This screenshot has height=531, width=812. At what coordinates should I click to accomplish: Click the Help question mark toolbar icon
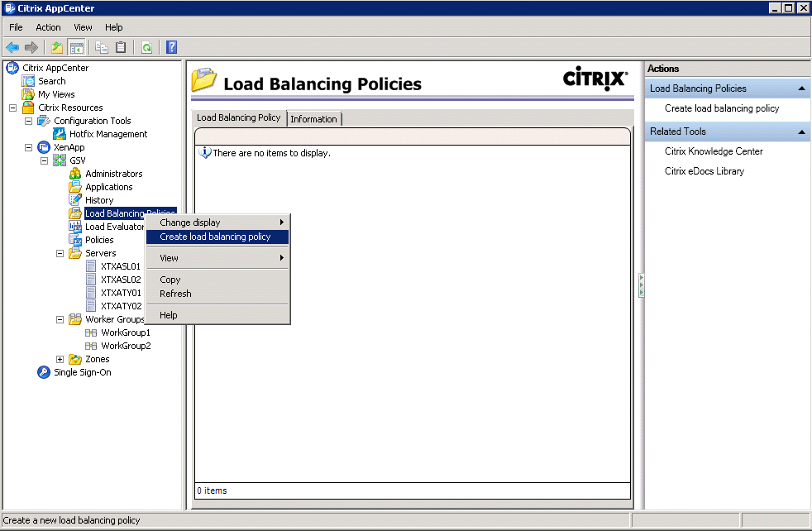(171, 48)
